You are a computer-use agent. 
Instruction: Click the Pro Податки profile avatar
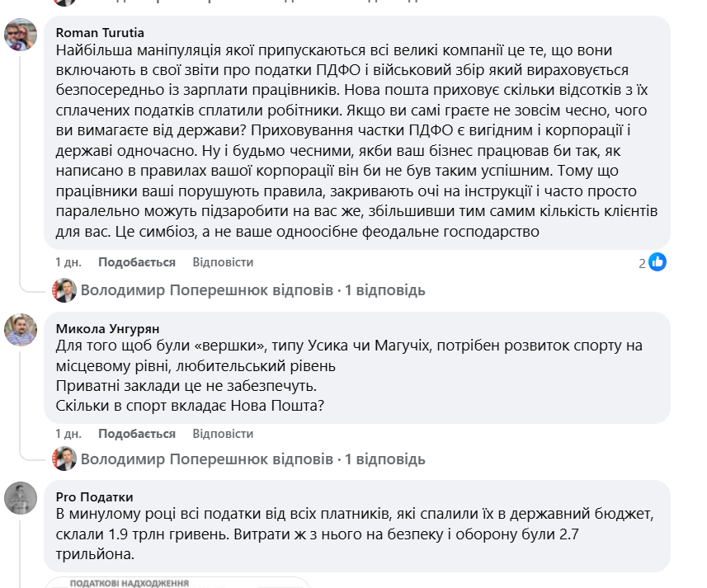pos(21,498)
